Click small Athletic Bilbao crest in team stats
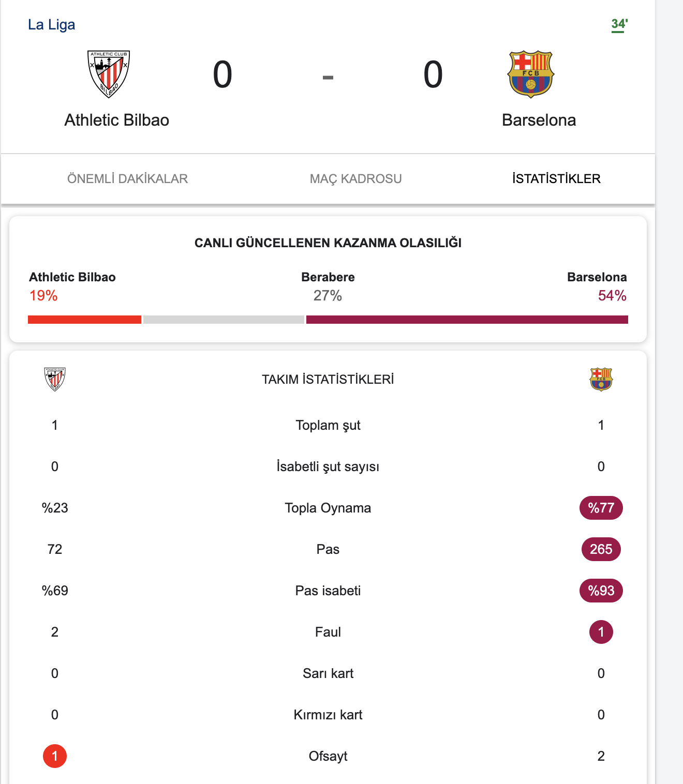 pos(55,379)
